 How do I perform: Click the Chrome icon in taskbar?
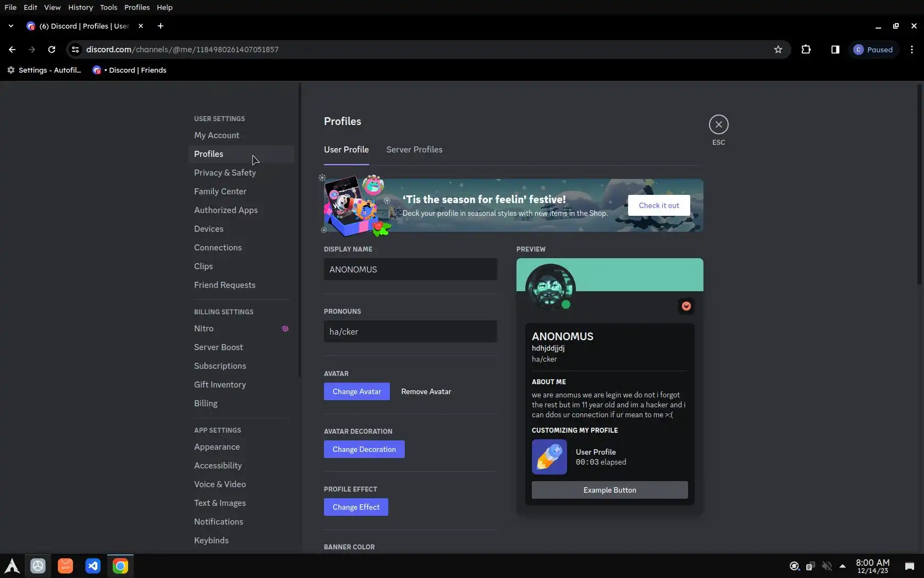[120, 566]
